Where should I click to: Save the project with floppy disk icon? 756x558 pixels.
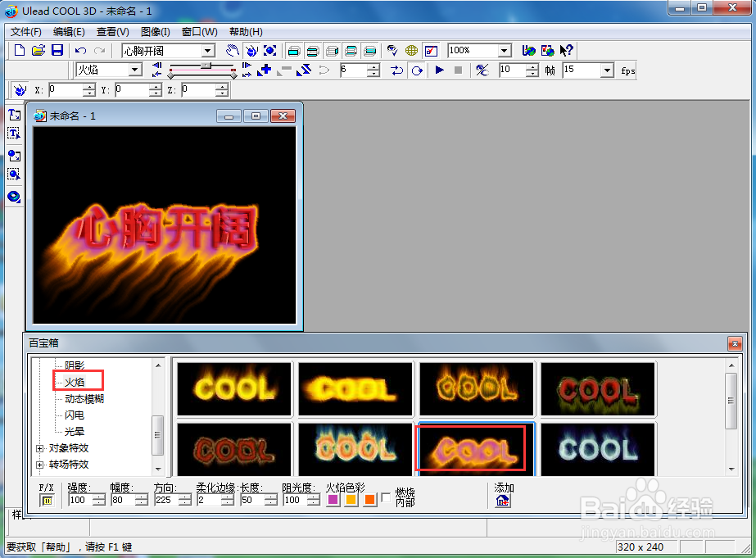tap(57, 50)
